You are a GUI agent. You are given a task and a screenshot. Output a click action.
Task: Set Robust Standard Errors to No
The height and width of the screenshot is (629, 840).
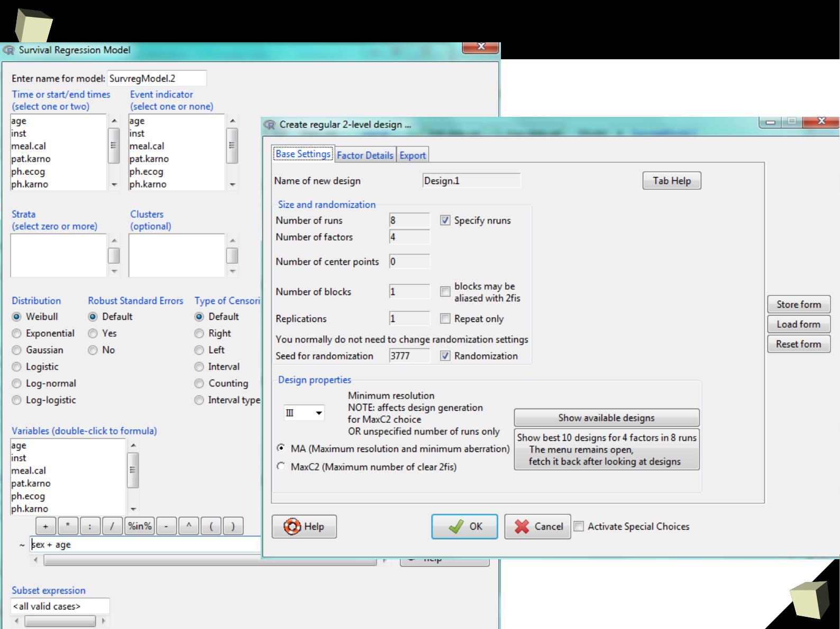click(x=93, y=350)
